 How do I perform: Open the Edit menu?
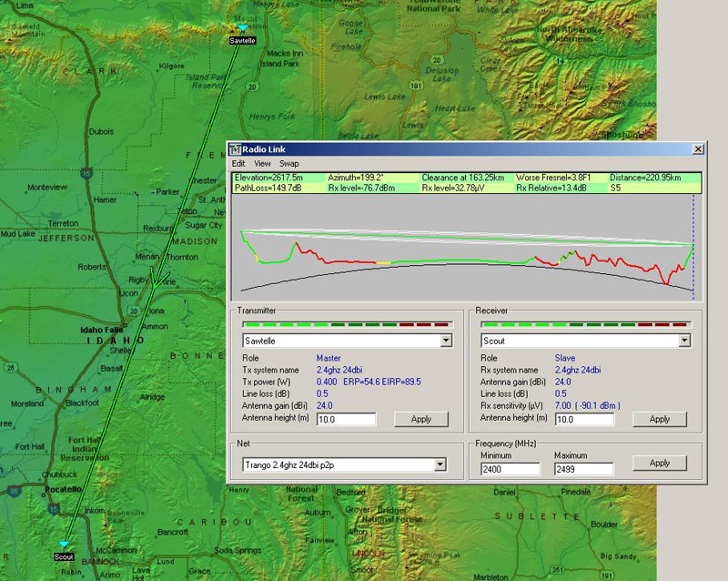coord(238,163)
